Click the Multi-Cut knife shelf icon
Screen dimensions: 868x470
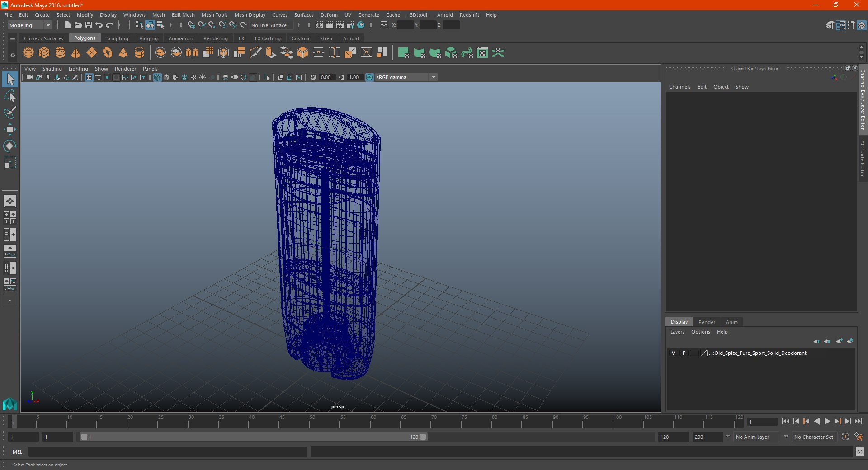pyautogui.click(x=255, y=53)
